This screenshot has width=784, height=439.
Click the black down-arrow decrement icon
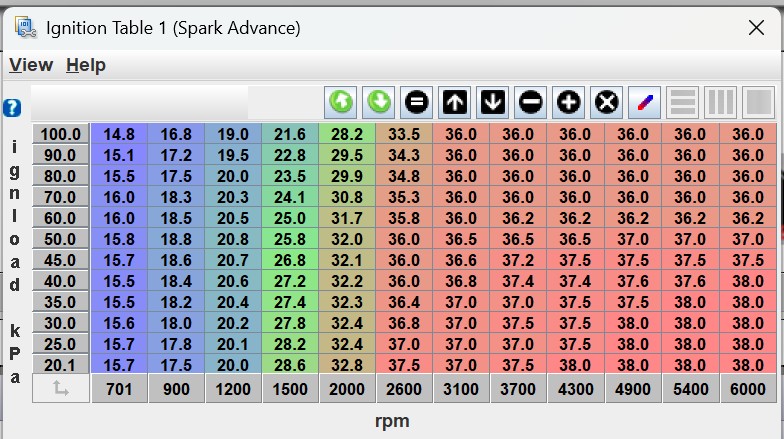click(492, 102)
